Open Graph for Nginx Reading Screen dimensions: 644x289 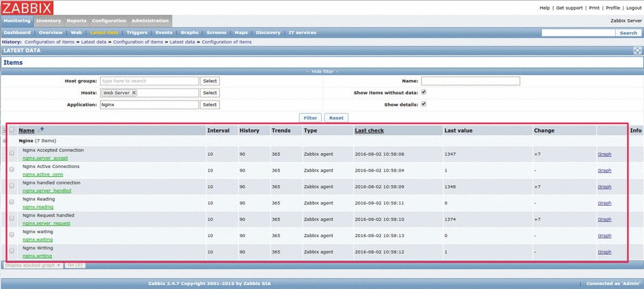pyautogui.click(x=604, y=203)
